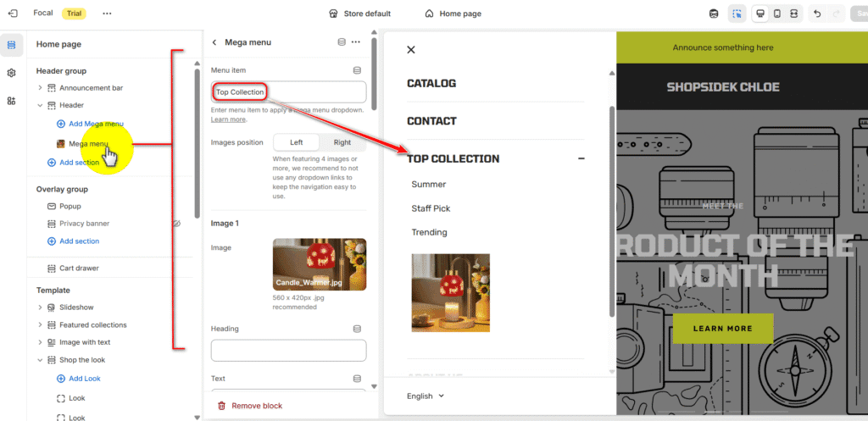This screenshot has height=421, width=868.
Task: Switch to desktop preview icon
Action: click(x=760, y=14)
